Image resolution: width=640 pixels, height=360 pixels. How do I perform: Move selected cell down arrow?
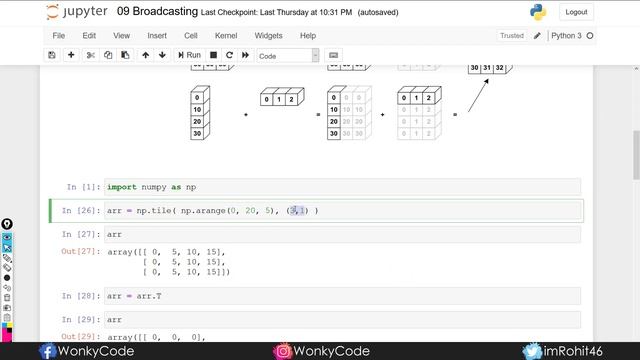pos(162,55)
